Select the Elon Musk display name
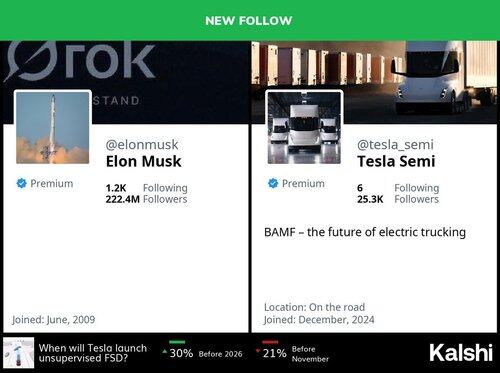This screenshot has width=500, height=373. pyautogui.click(x=144, y=161)
